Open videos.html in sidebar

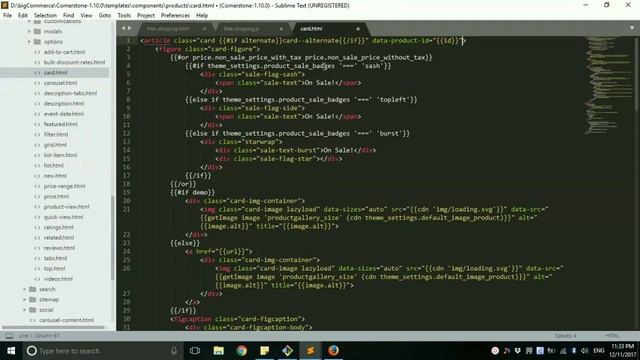(58, 279)
